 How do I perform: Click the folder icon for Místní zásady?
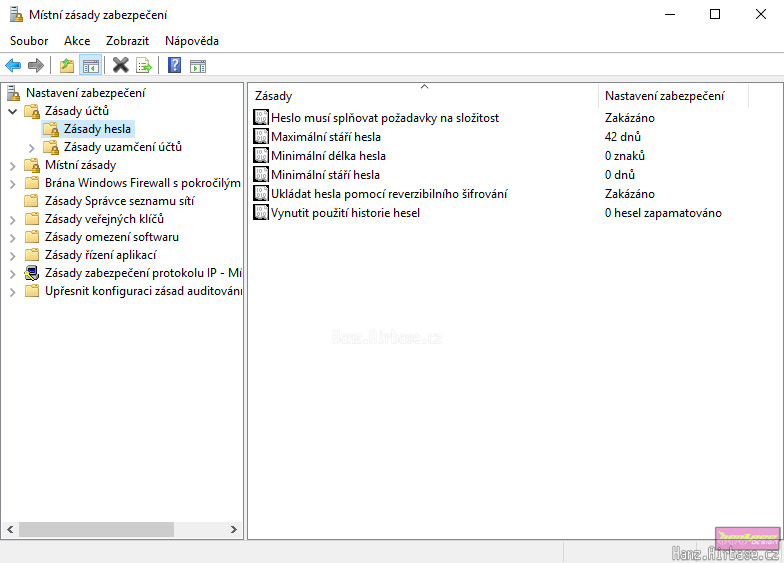click(x=32, y=165)
